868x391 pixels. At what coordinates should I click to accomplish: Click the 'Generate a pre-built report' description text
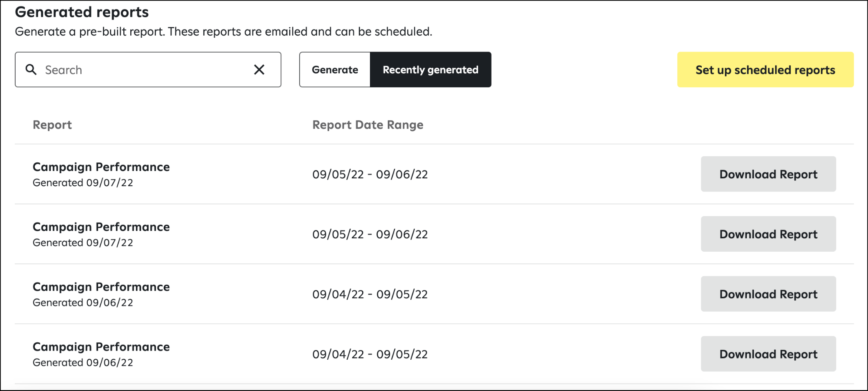coord(224,32)
